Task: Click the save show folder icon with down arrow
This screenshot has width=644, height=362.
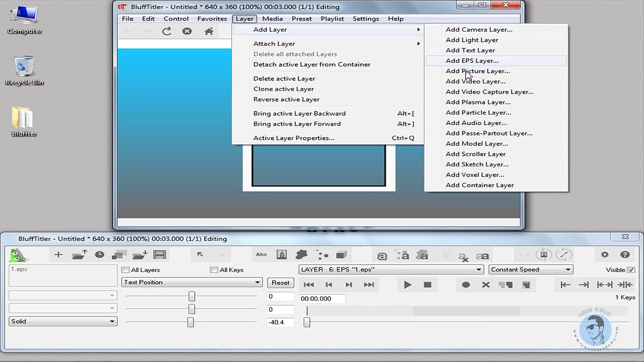Action: point(140,255)
